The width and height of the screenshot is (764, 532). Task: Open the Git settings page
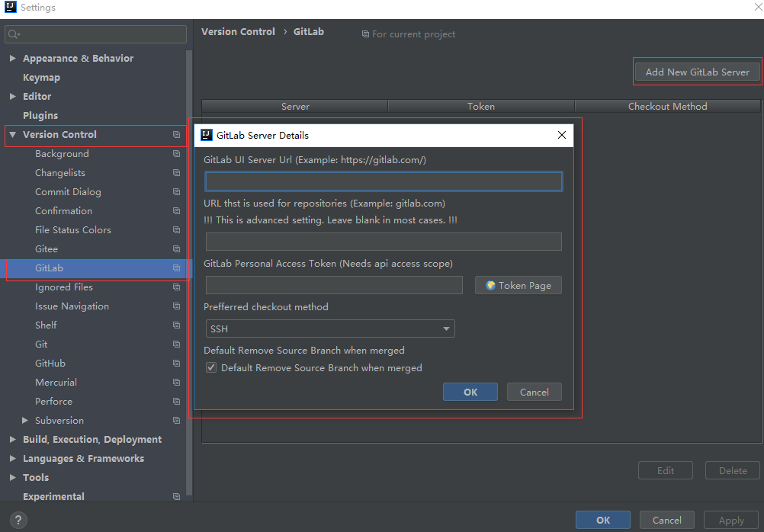pyautogui.click(x=41, y=345)
